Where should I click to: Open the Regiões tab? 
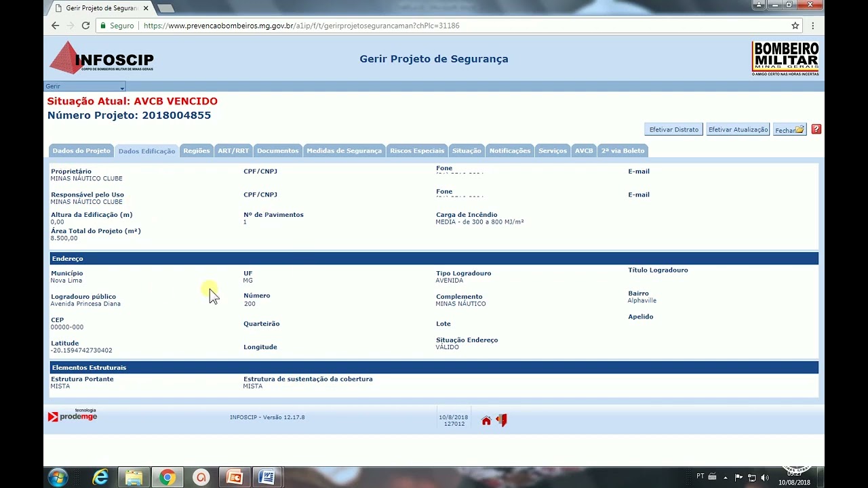[x=196, y=150]
